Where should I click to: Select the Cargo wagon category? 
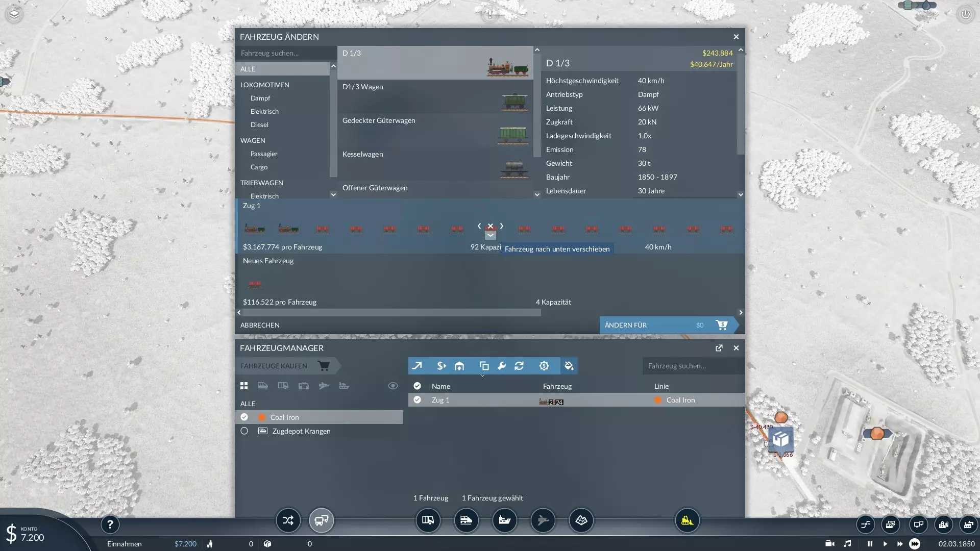[259, 167]
